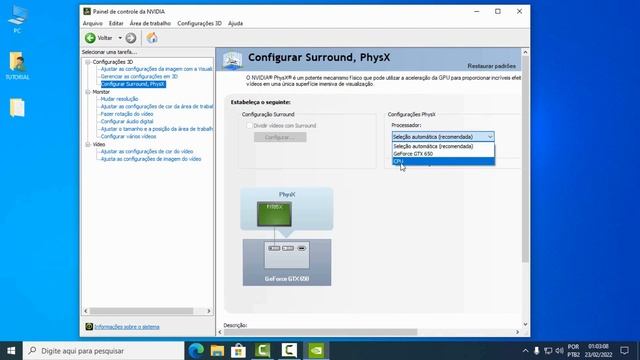Screen dimensions: 640x360
Task: Choose Seleção automática (recomendada) from list
Action: tap(443, 146)
